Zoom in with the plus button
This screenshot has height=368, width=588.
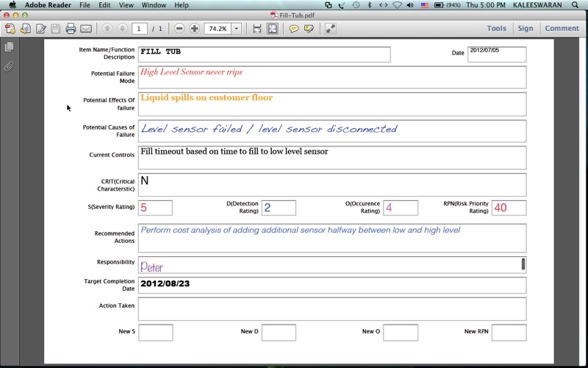194,29
